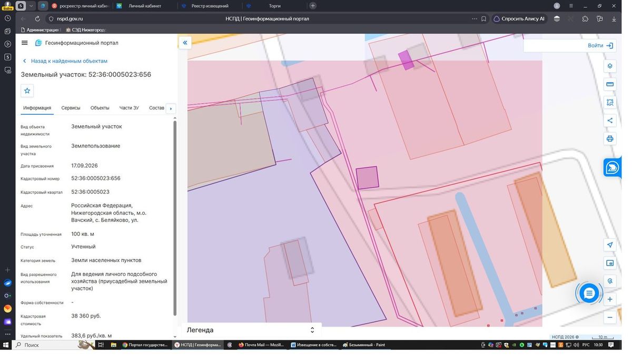Add parcel to favorites with star
The image size is (632, 364).
pyautogui.click(x=27, y=91)
